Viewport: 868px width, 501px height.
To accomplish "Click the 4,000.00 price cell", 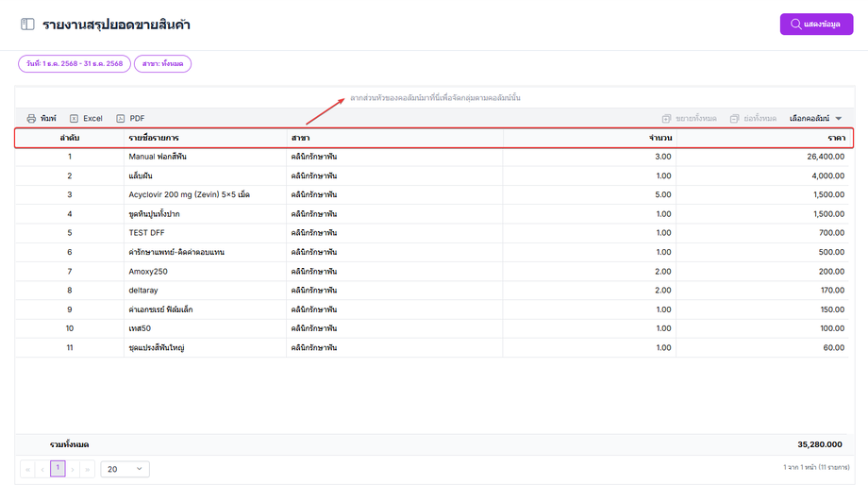I will [828, 176].
